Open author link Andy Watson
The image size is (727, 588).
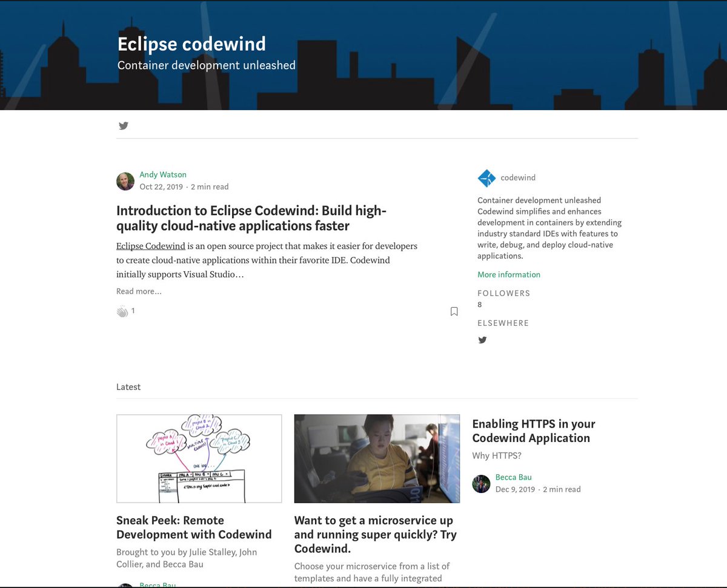tap(163, 174)
